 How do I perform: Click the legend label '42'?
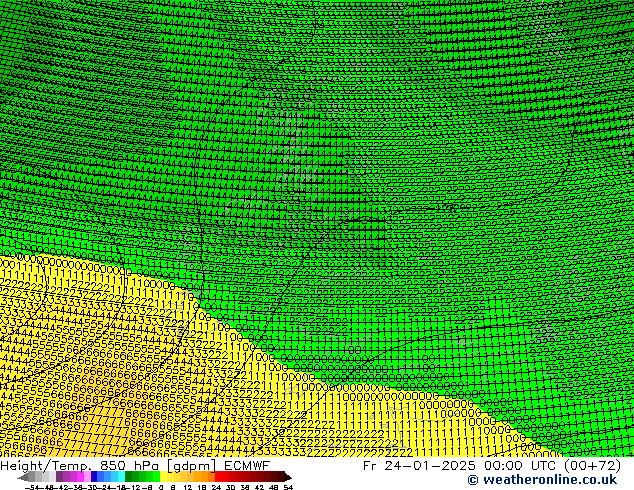coord(259,487)
